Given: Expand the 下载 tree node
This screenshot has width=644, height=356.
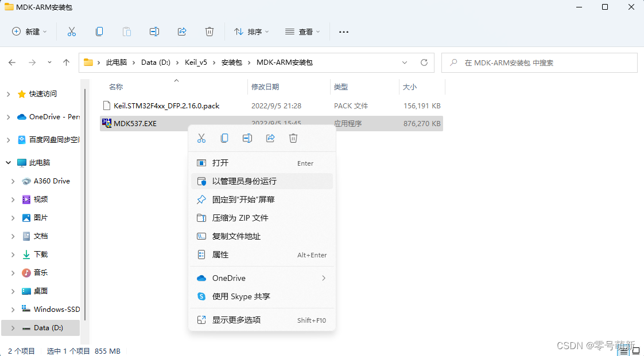Looking at the screenshot, I should pos(13,255).
